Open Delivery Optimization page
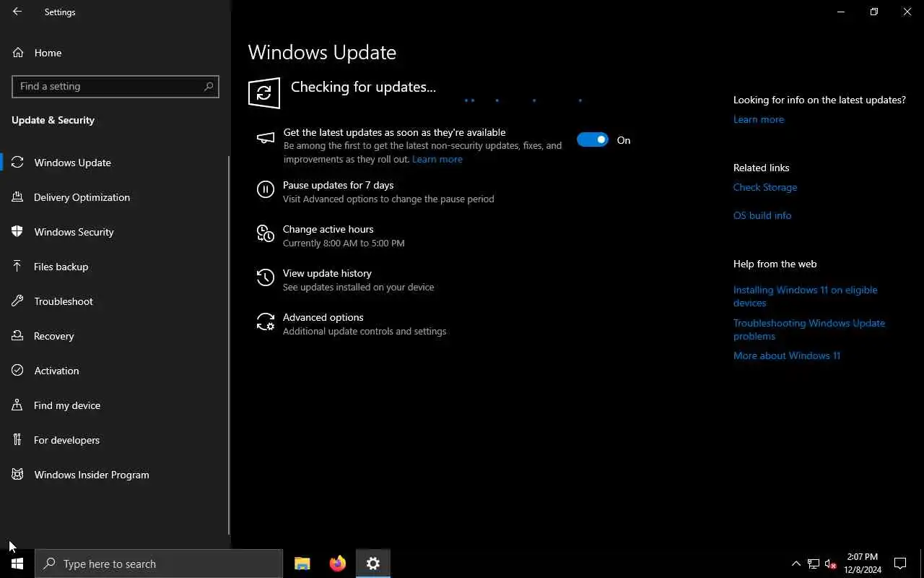This screenshot has height=578, width=924. pos(115,197)
